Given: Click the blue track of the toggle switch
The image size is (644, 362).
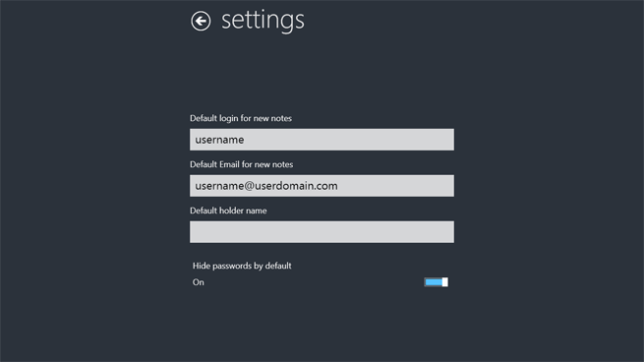Looking at the screenshot, I should [434, 282].
